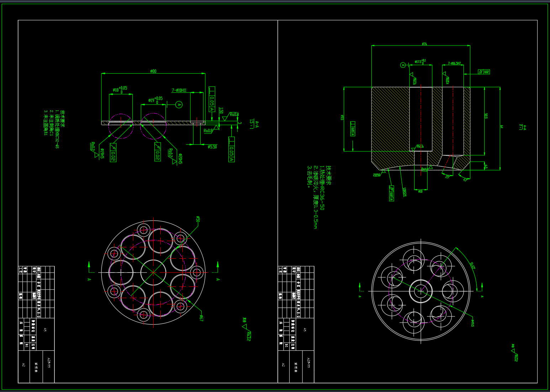Select the datum A balloon on the top-left view
The image size is (550, 392).
click(179, 105)
